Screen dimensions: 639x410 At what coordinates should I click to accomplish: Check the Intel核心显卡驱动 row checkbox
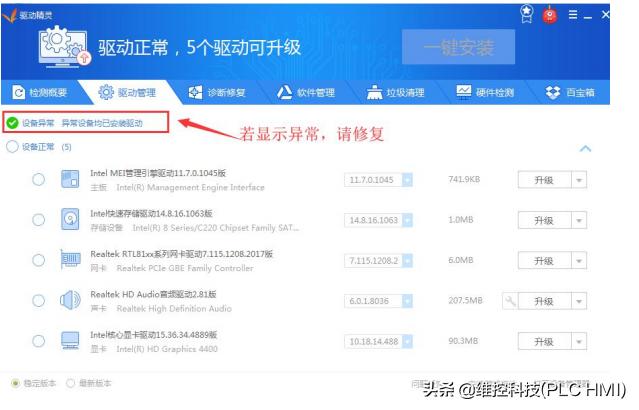(39, 341)
